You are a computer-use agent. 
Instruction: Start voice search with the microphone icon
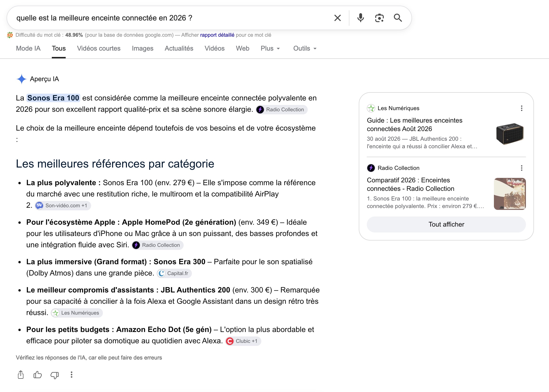pos(360,18)
